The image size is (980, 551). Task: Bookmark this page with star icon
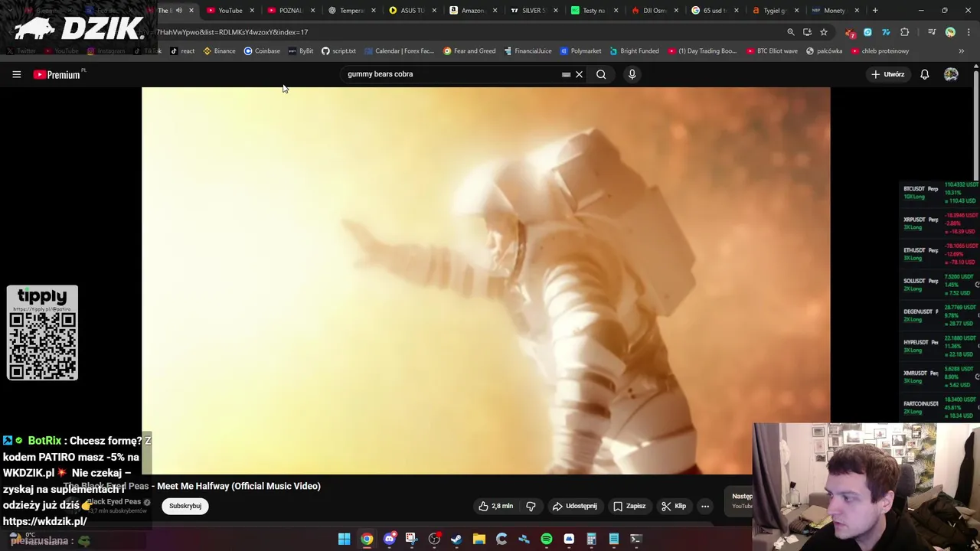(x=824, y=32)
